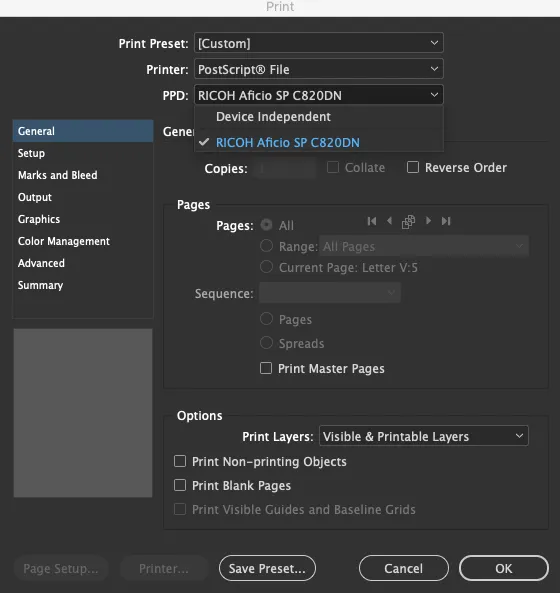Toggle Print Visible Guides and Baseline Grids
Screen dimensions: 560x593
coord(180,509)
